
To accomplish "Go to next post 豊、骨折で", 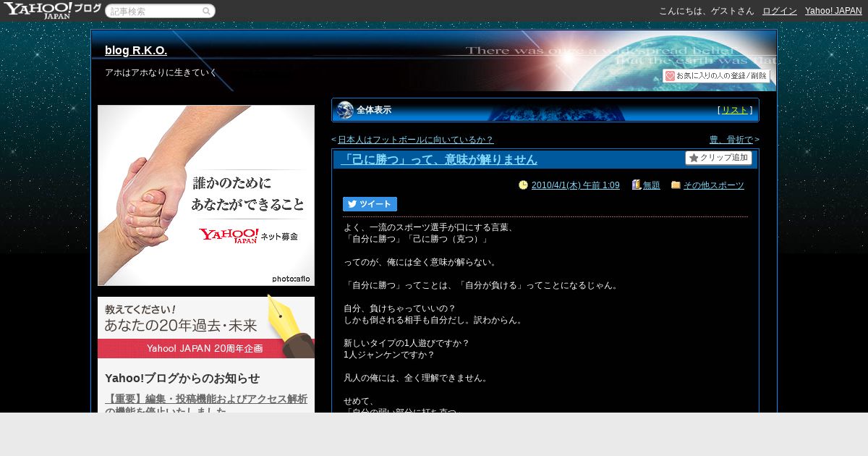I will [731, 140].
